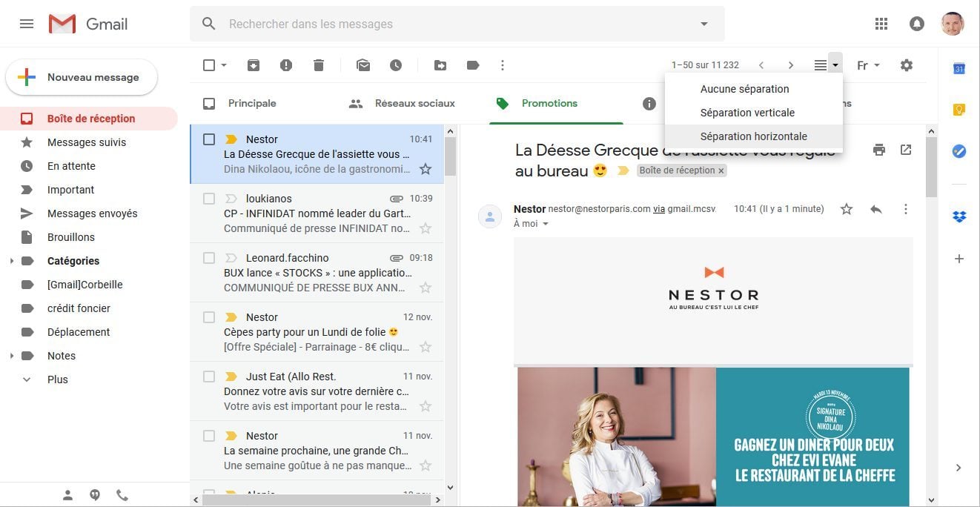
Task: Click the Gmail logo
Action: coord(88,24)
